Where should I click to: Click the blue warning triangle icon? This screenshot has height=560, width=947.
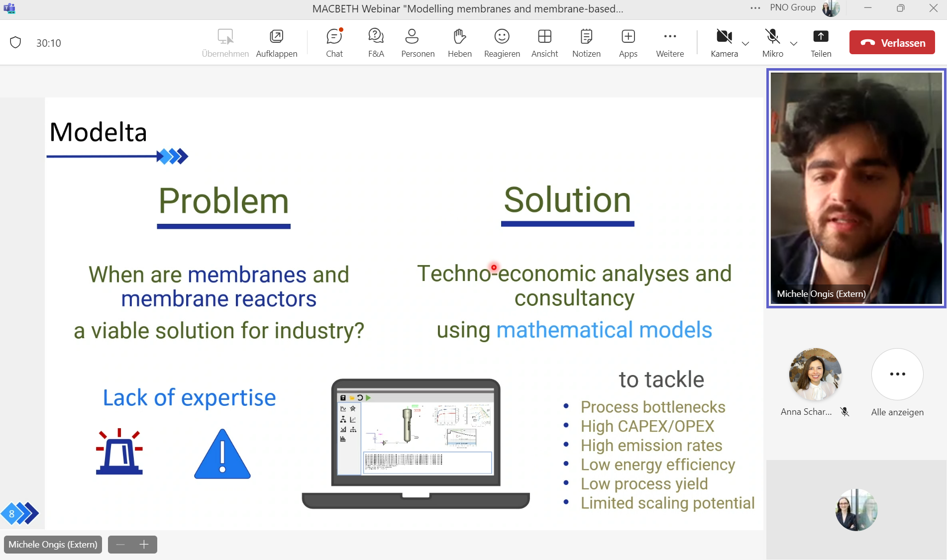coord(222,454)
